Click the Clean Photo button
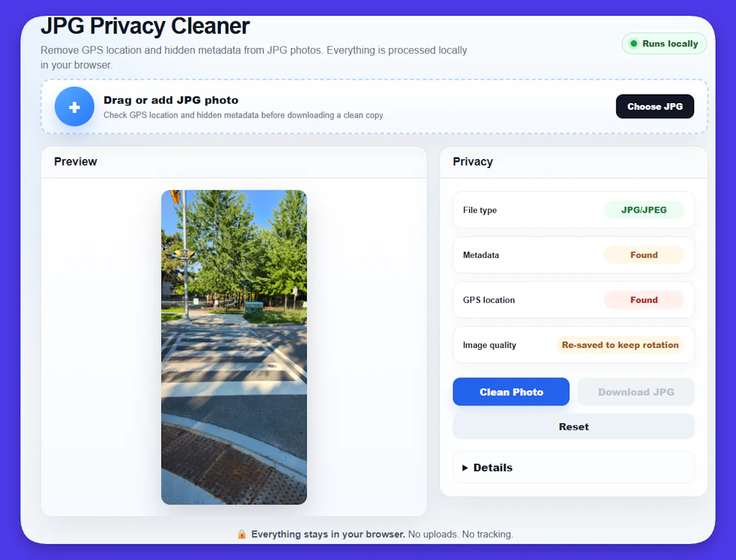736x560 pixels. coord(511,392)
